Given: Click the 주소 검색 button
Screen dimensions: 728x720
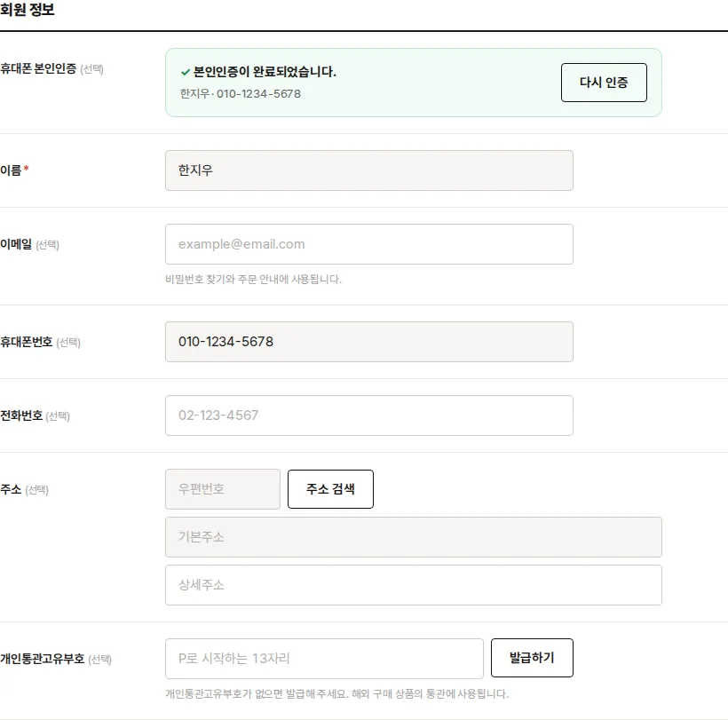Looking at the screenshot, I should coord(330,489).
